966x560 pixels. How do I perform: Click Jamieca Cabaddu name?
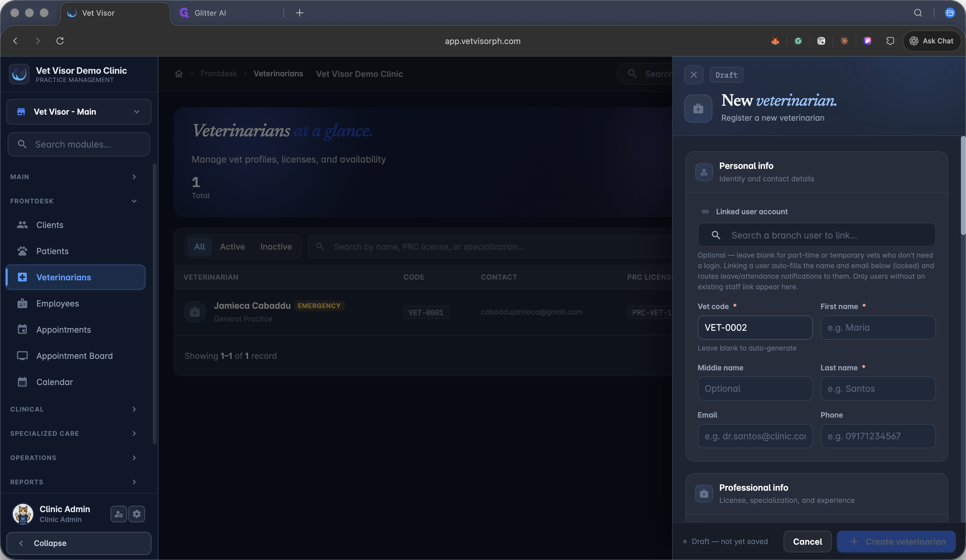pos(252,305)
